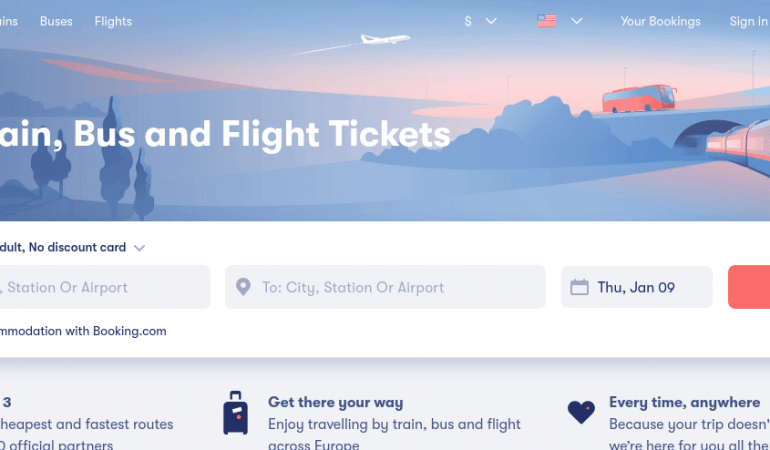The height and width of the screenshot is (450, 770).
Task: Open the Flights menu item
Action: (113, 21)
